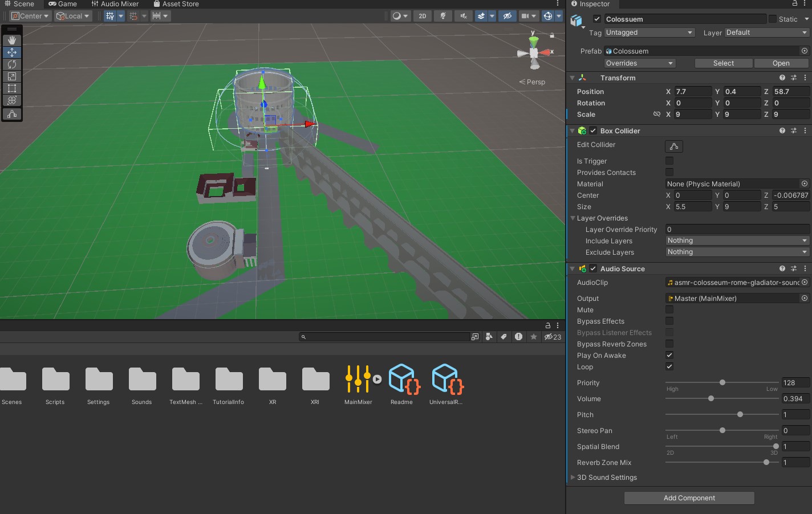Click the prefab Open button
Viewport: 812px width, 514px height.
(x=781, y=63)
